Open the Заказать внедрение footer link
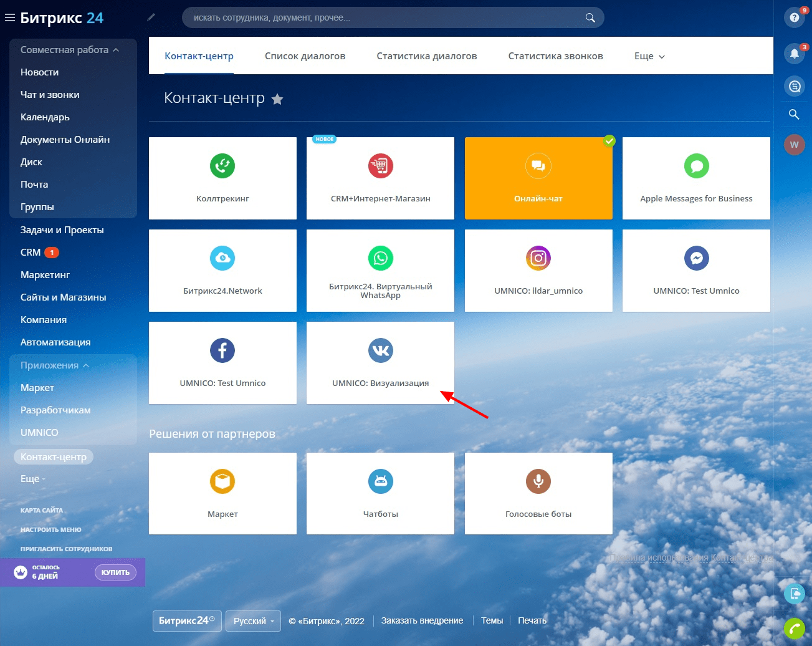The width and height of the screenshot is (812, 646). point(422,621)
